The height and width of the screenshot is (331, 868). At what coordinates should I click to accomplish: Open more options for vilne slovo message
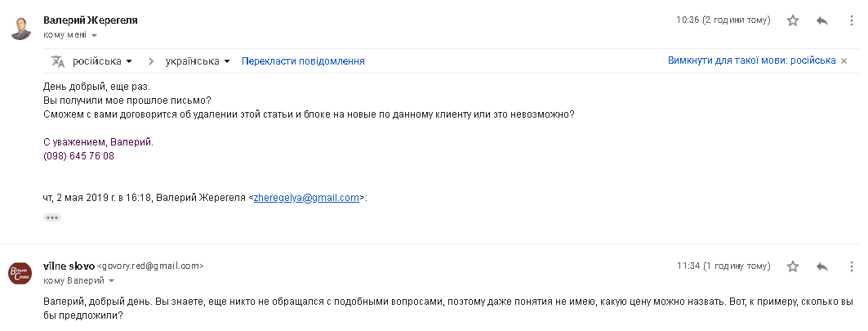point(852,266)
